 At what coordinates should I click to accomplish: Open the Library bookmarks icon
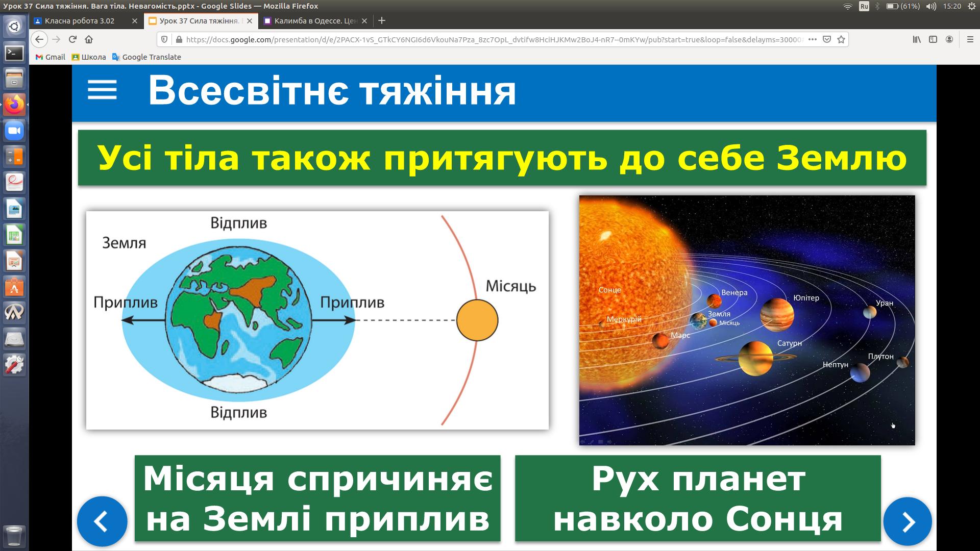[917, 39]
